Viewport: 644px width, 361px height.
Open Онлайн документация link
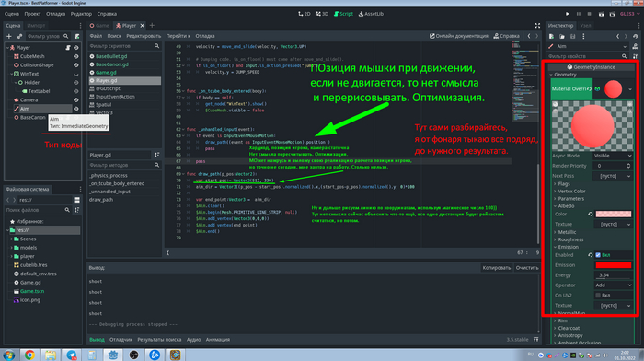tap(459, 36)
